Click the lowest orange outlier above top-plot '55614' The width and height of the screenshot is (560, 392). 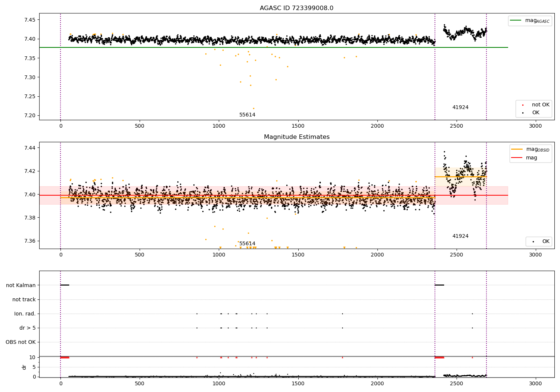tap(253, 108)
